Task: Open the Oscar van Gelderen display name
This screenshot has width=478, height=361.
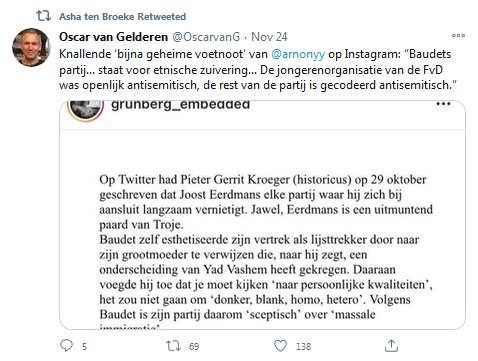Action: [x=113, y=37]
